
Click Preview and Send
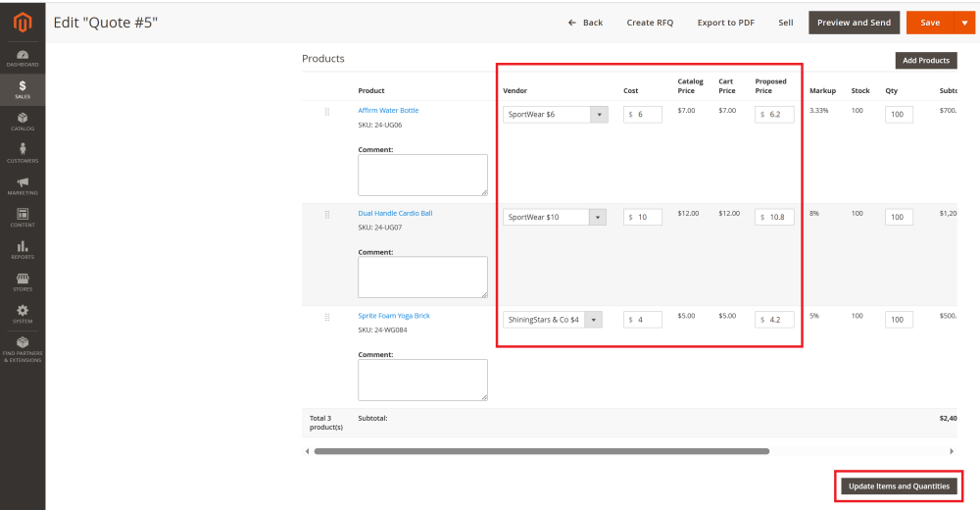click(854, 23)
